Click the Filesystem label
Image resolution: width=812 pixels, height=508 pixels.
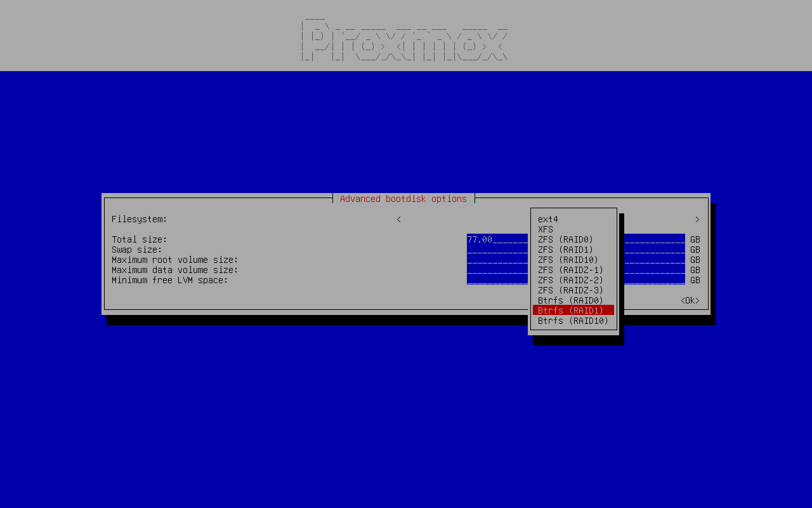(x=140, y=219)
